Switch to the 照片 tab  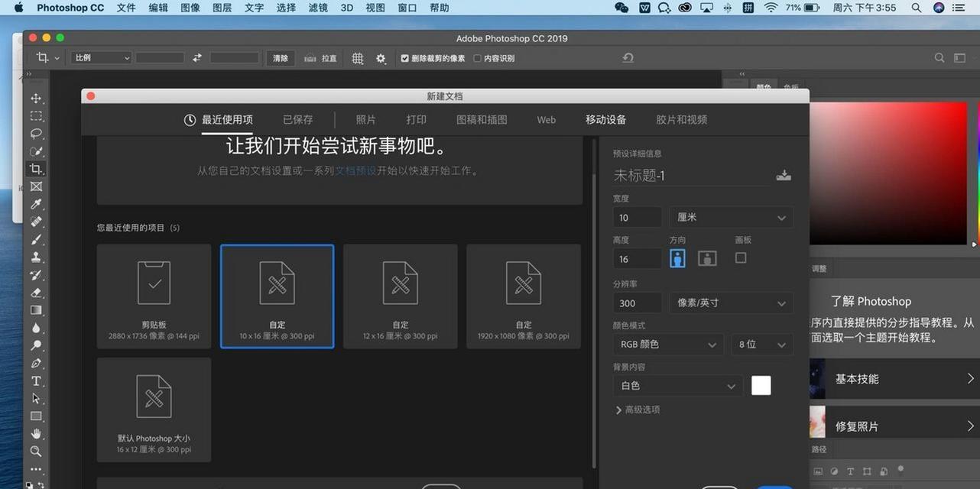point(366,119)
